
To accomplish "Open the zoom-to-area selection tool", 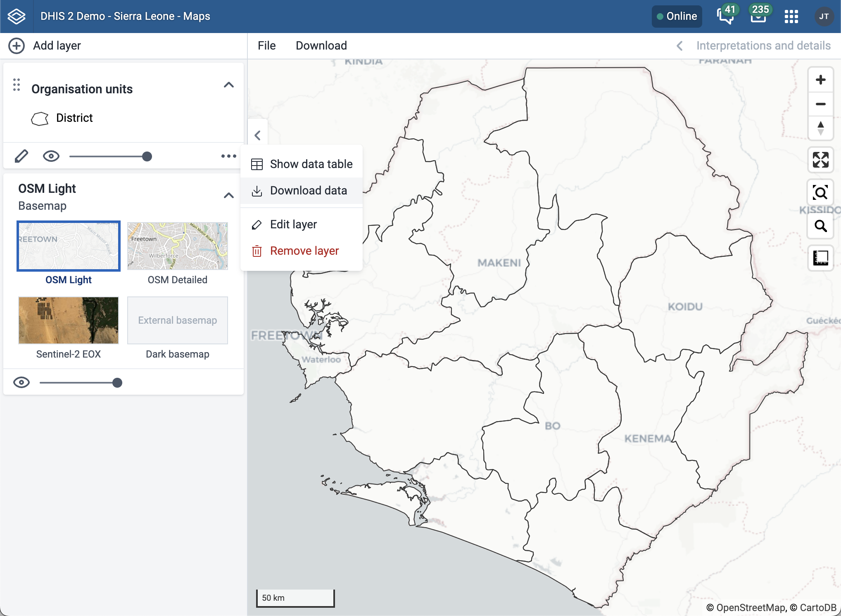I will click(820, 193).
